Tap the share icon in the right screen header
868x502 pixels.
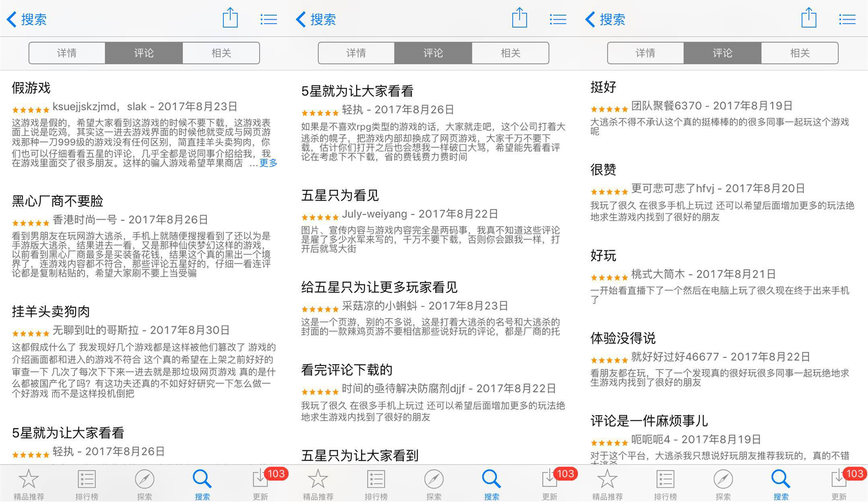click(x=808, y=18)
